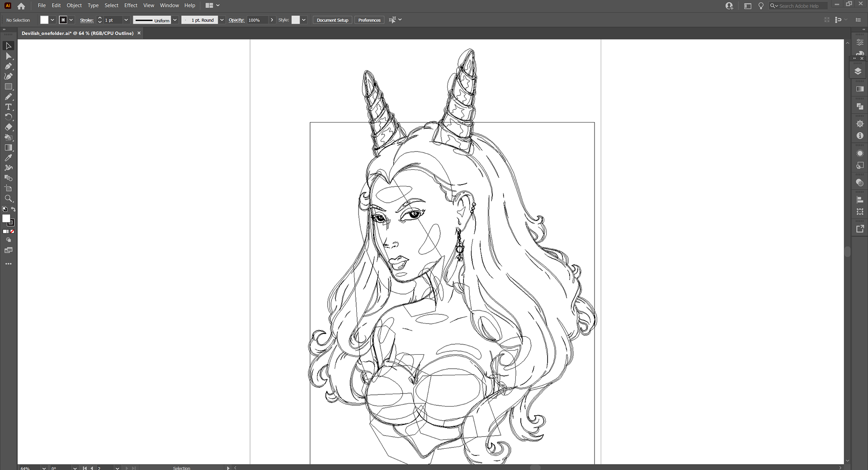Screen dimensions: 868x470
Task: Expand the Fill color dropdown
Action: pos(52,20)
